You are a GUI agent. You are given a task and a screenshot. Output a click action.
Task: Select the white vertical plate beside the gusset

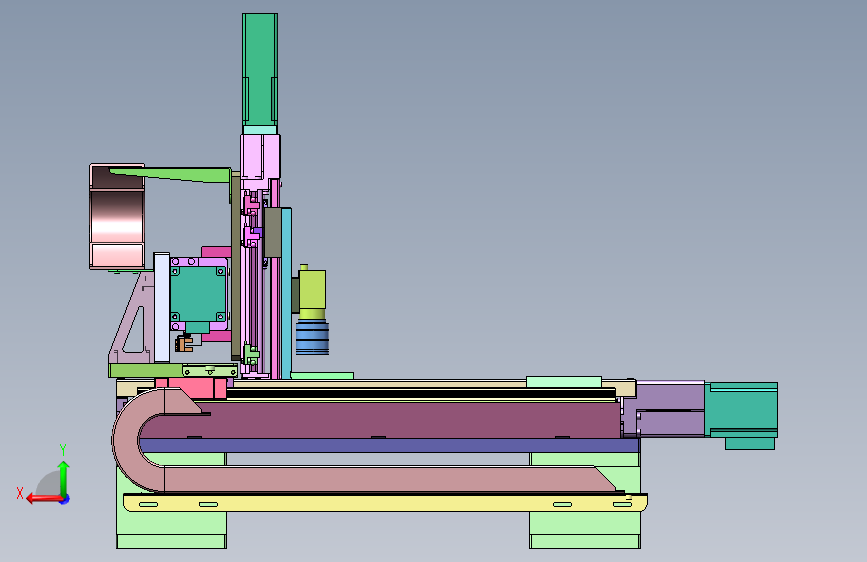click(161, 308)
